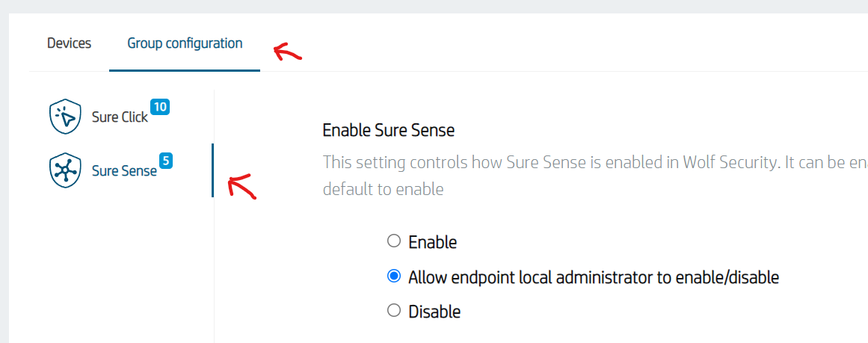This screenshot has width=868, height=343.
Task: Click the Enable option label text
Action: (432, 242)
